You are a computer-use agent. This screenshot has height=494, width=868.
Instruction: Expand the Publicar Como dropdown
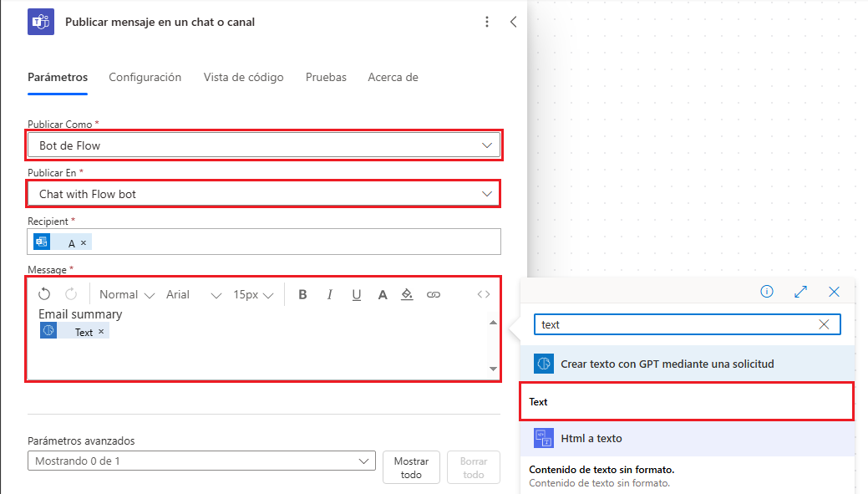coord(264,145)
